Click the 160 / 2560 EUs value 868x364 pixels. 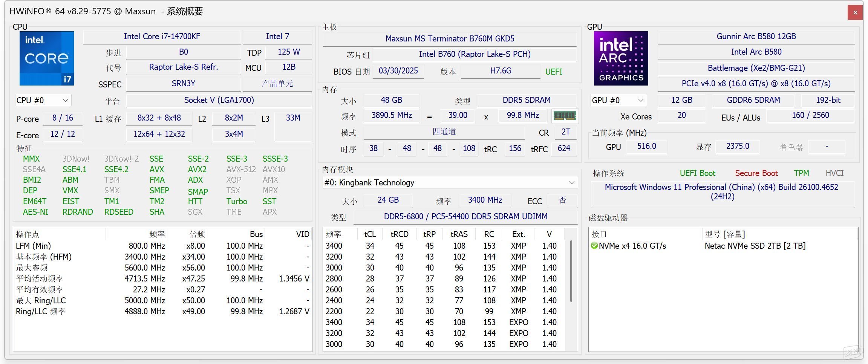coord(810,115)
